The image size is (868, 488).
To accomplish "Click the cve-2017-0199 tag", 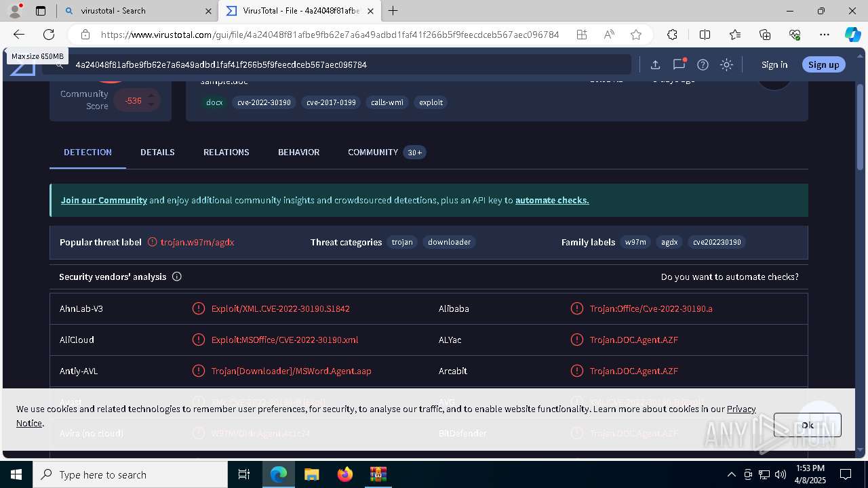I will tap(331, 102).
